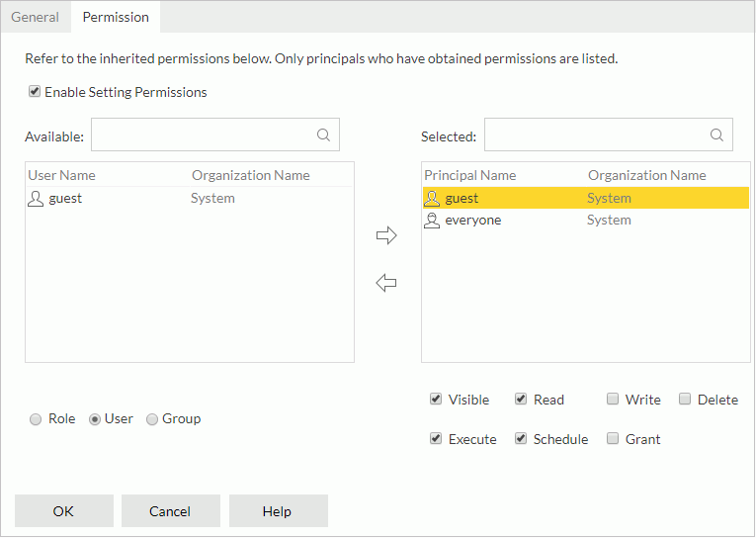Focus the Available search field
Viewport: 756px width, 538px height.
215,134
